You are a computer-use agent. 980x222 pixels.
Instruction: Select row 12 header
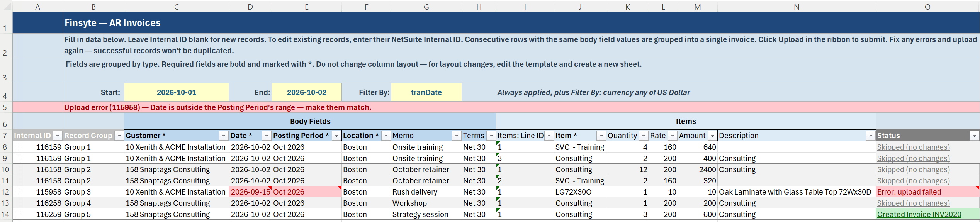pyautogui.click(x=6, y=192)
